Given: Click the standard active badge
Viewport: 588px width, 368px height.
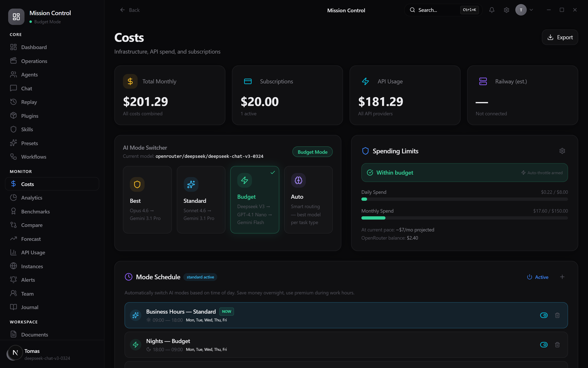Looking at the screenshot, I should pyautogui.click(x=200, y=277).
